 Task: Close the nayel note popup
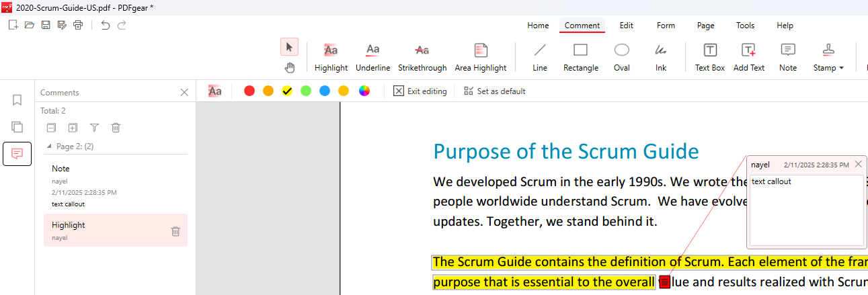click(858, 164)
